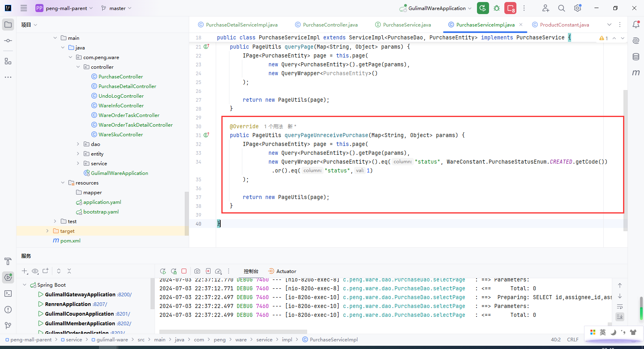Rerun GulimallWareApplication with the green button
The image size is (644, 349).
[483, 8]
